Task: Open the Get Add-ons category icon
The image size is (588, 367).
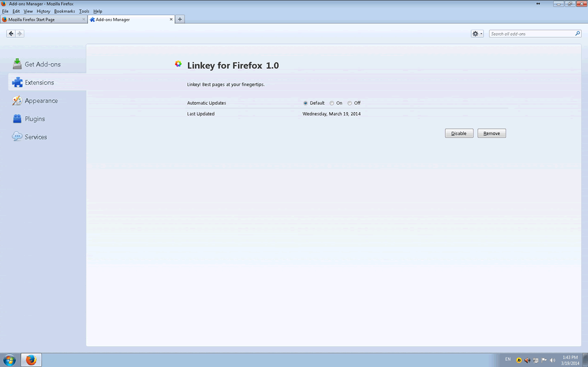Action: [17, 64]
